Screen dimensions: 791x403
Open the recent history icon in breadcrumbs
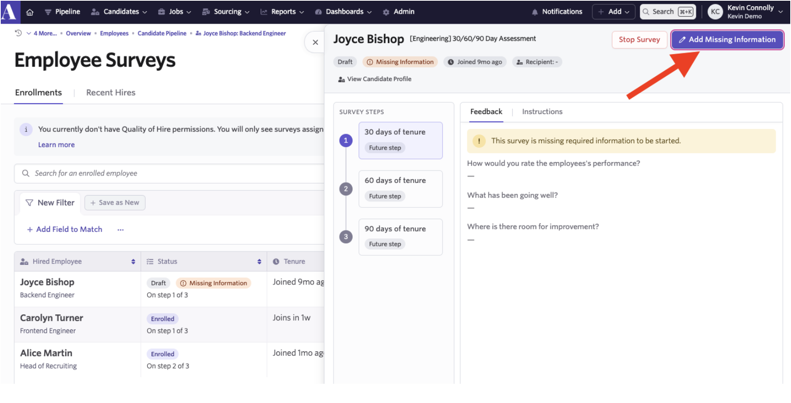click(x=19, y=33)
